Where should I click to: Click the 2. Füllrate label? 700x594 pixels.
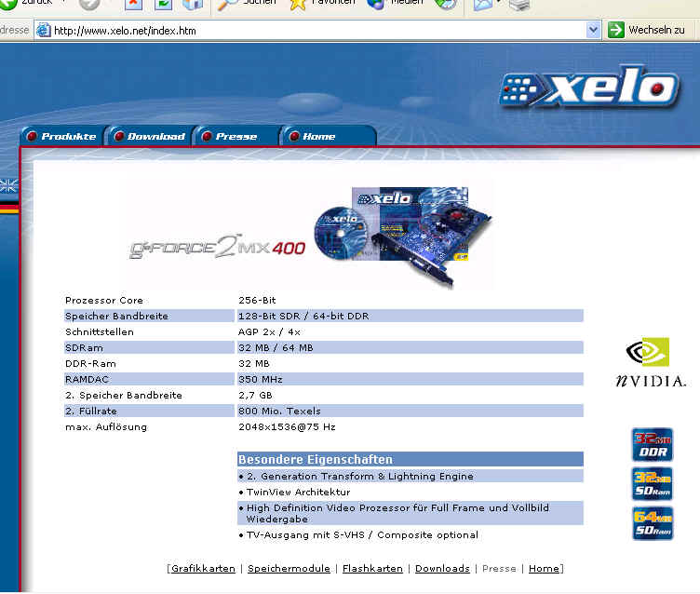pos(91,411)
